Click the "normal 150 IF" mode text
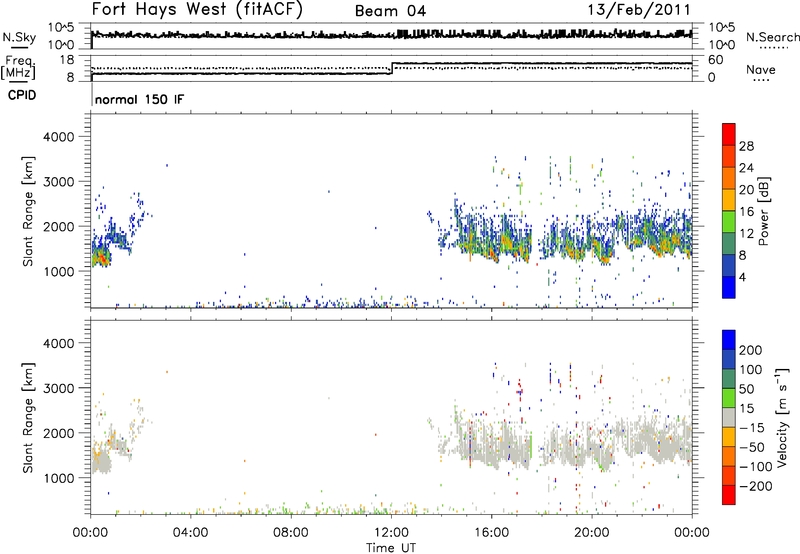 [x=139, y=99]
